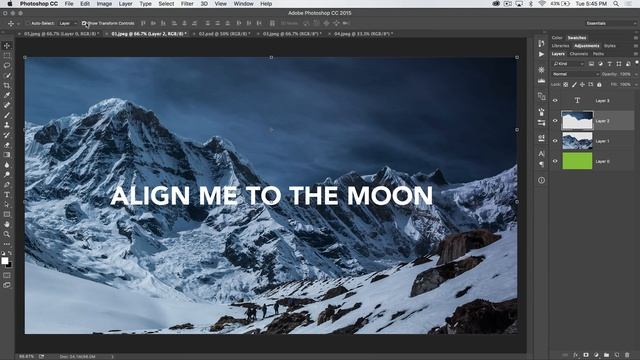Switch to the Libraries tab
Image resolution: width=640 pixels, height=360 pixels.
point(560,46)
